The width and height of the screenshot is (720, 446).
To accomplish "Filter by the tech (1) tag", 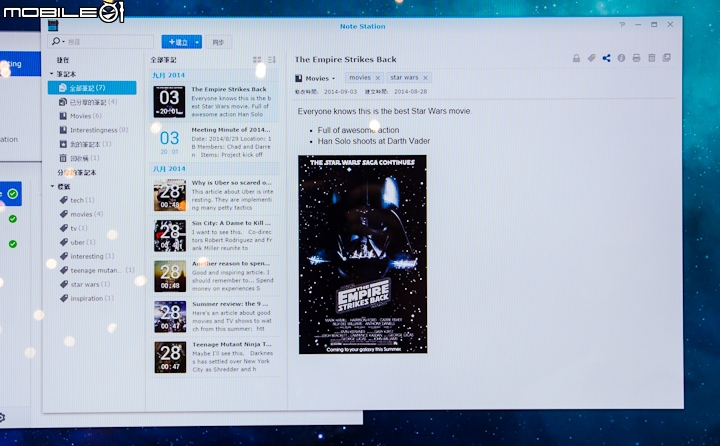I will [77, 200].
